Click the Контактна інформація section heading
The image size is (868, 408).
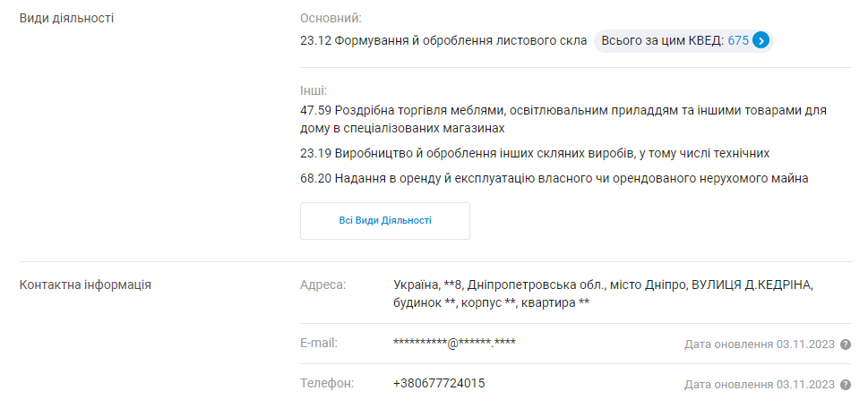[x=85, y=285]
